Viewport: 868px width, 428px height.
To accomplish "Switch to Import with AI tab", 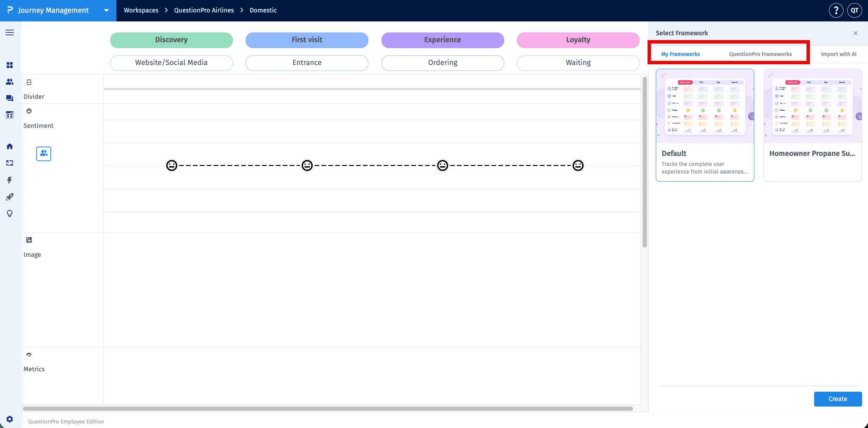I will [839, 54].
